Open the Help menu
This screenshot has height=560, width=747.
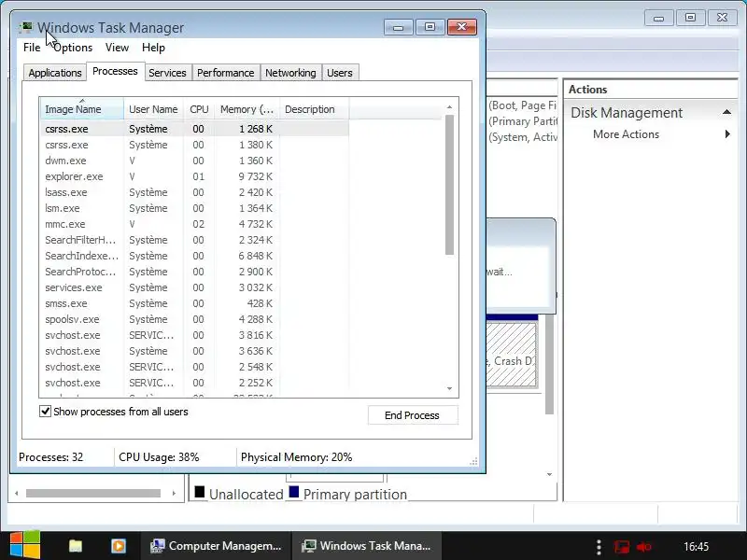click(153, 48)
